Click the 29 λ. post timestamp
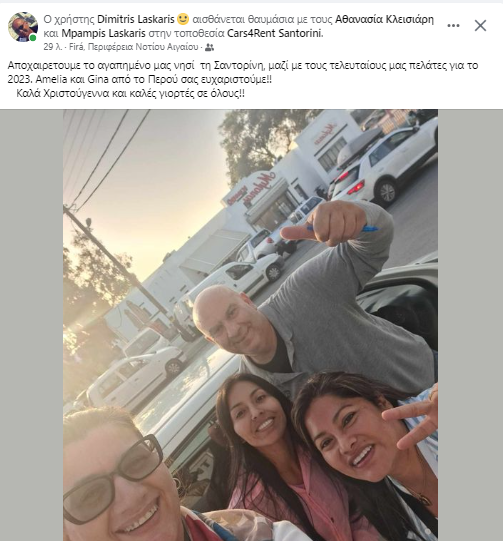 [53, 47]
